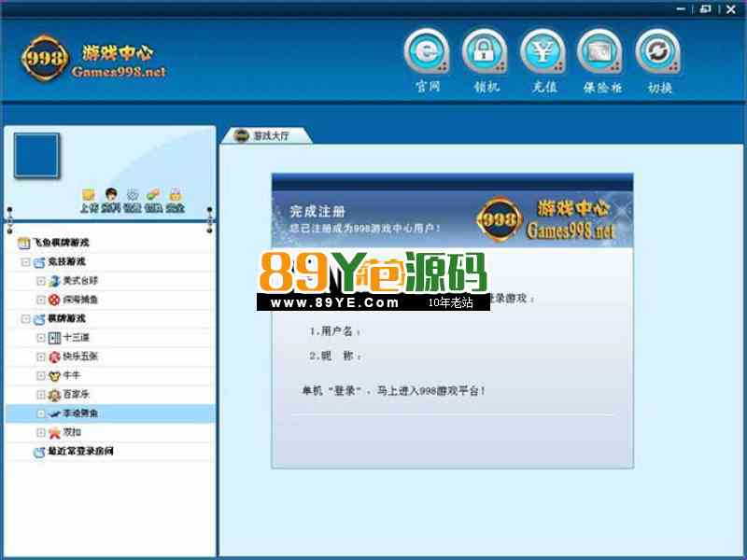Click the gear settings icon under avatar

tap(133, 194)
